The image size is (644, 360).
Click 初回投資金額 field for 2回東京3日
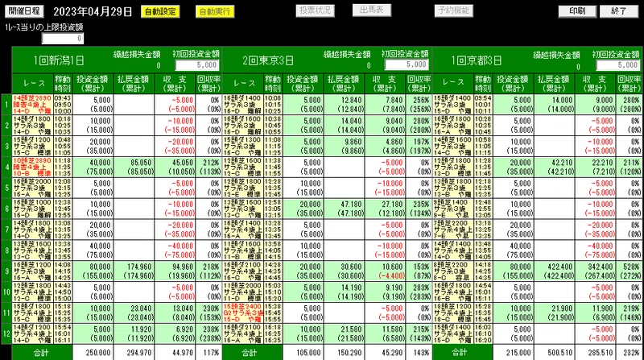(x=407, y=64)
